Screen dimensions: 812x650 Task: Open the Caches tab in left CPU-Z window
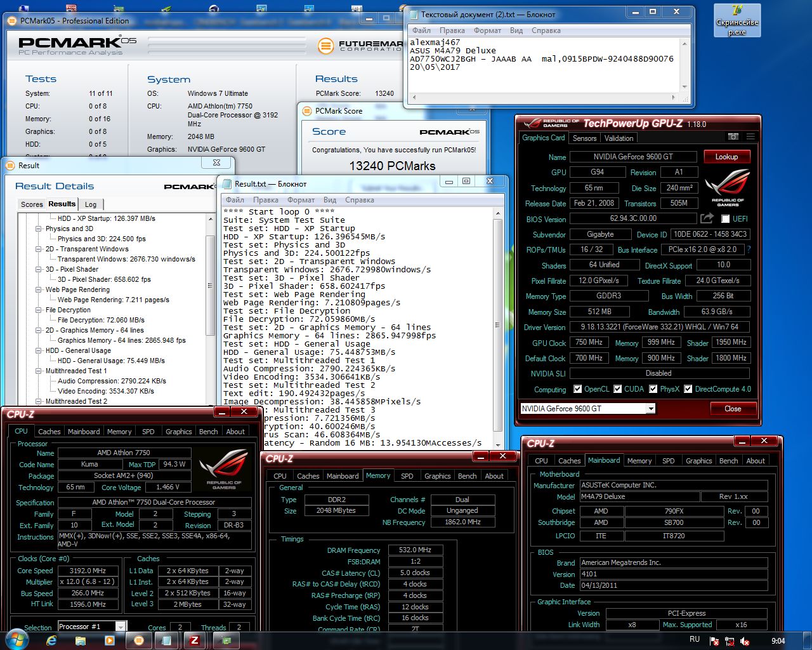pyautogui.click(x=49, y=432)
